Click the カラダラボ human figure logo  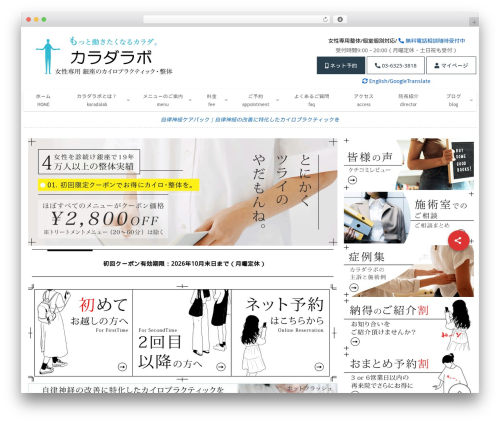click(x=49, y=56)
